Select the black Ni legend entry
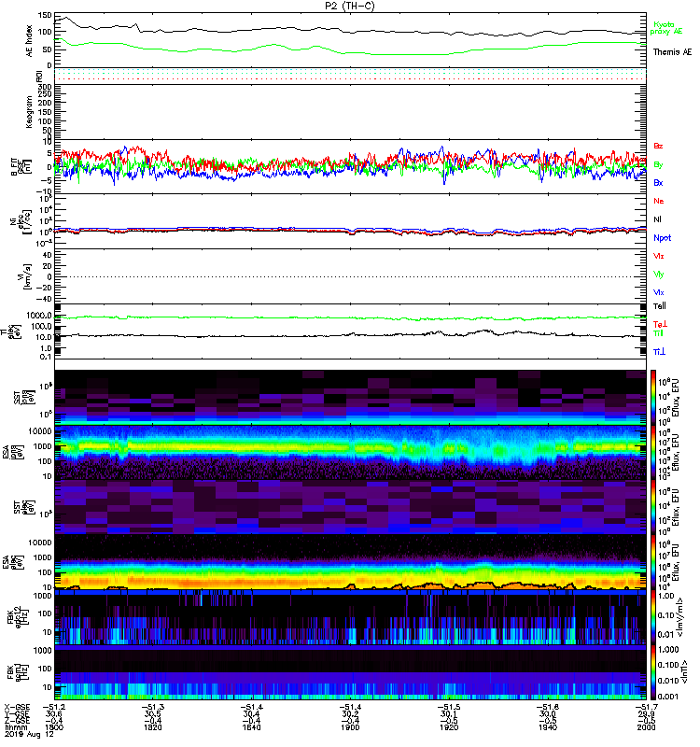Screen dimensions: 700x747 [x=657, y=219]
